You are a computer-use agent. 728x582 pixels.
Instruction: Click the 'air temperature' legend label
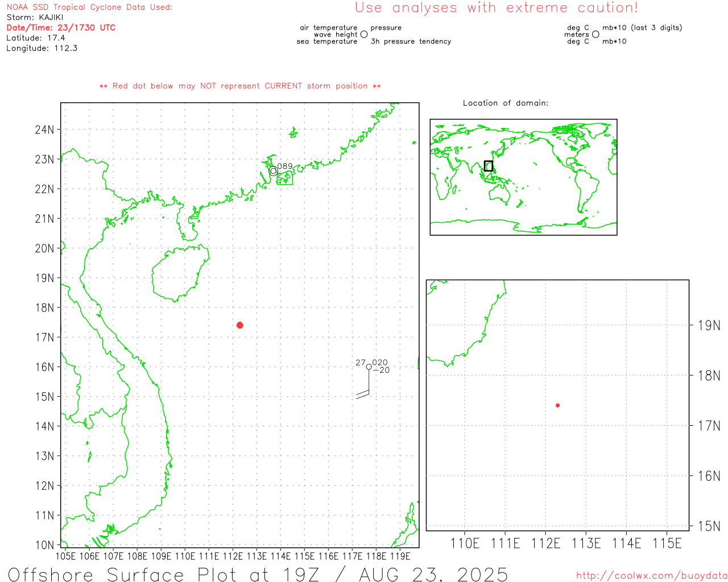tap(329, 27)
